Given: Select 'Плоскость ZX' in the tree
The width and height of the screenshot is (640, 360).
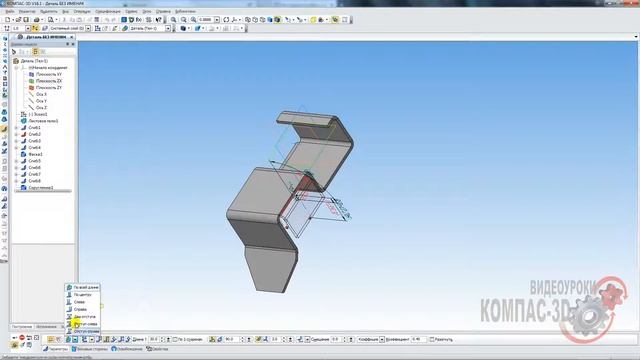Looking at the screenshot, I should click(49, 81).
